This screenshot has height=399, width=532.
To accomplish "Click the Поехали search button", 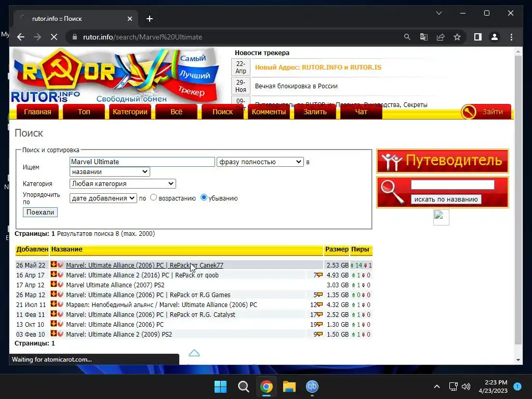I will tap(40, 212).
